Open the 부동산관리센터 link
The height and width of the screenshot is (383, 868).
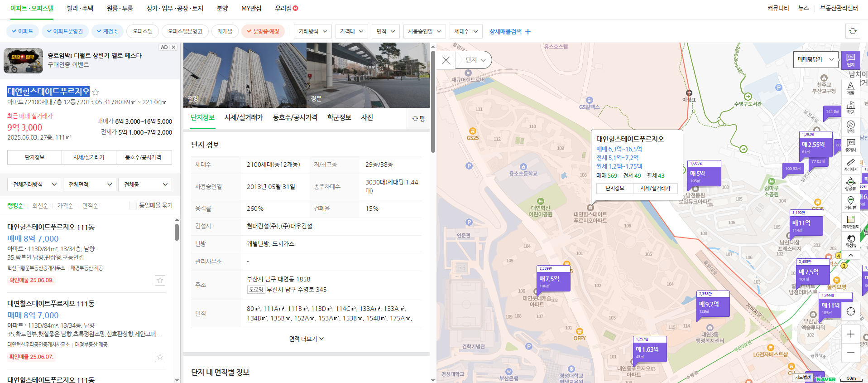(x=839, y=8)
